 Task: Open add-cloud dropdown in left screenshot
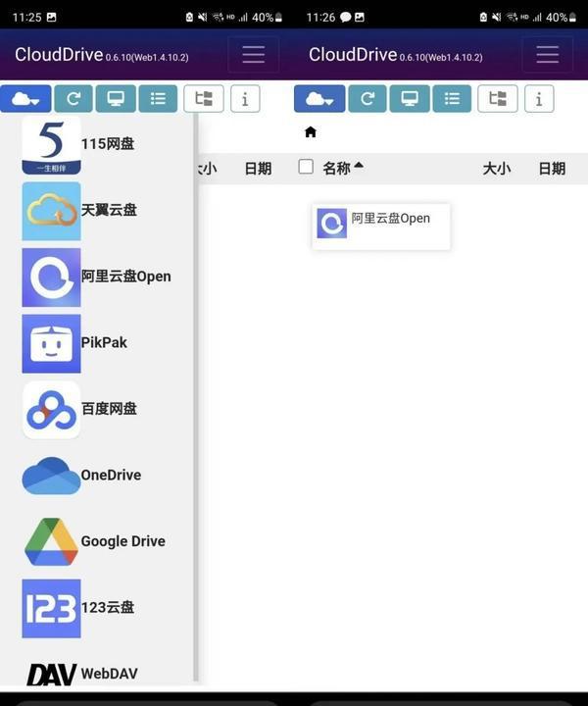tap(25, 99)
